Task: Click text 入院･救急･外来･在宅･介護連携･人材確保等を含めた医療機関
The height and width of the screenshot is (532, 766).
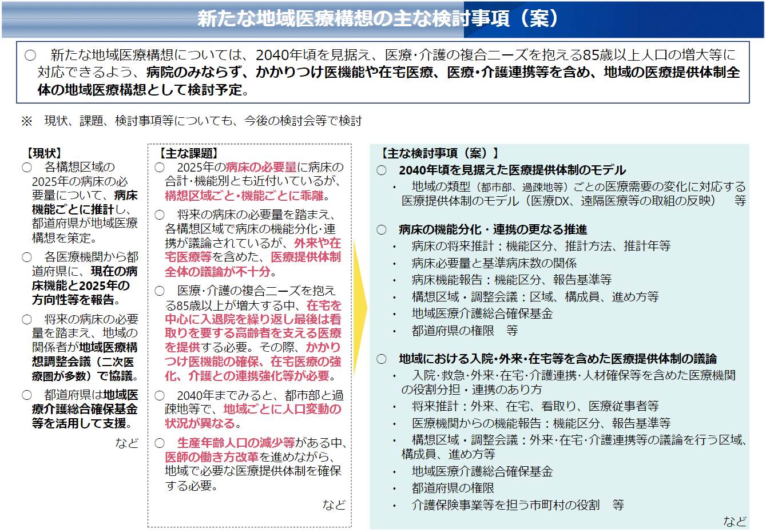Action: click(x=574, y=375)
